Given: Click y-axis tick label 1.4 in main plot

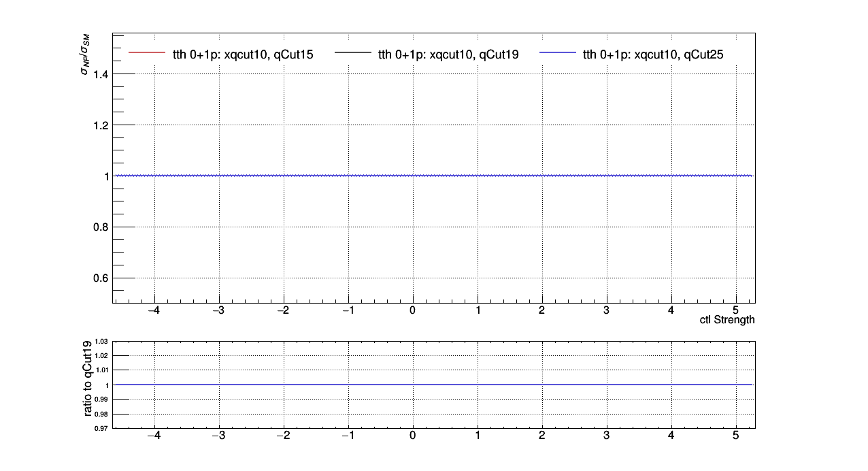Looking at the screenshot, I should 101,74.
